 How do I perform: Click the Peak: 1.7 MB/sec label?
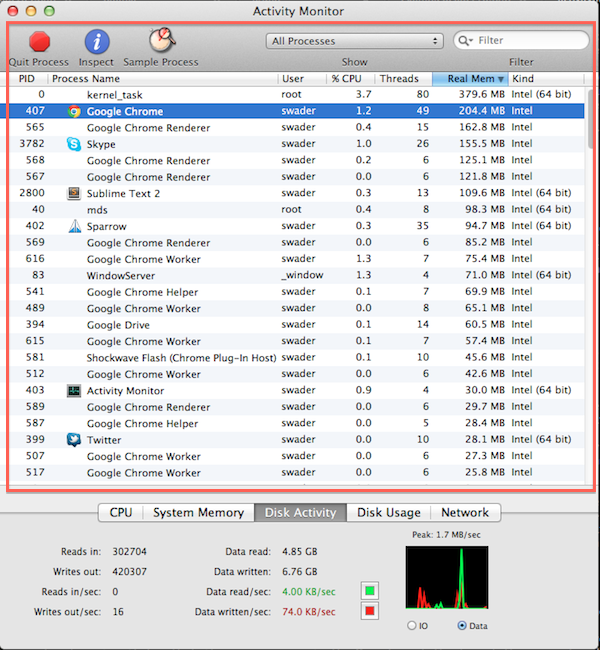point(446,535)
